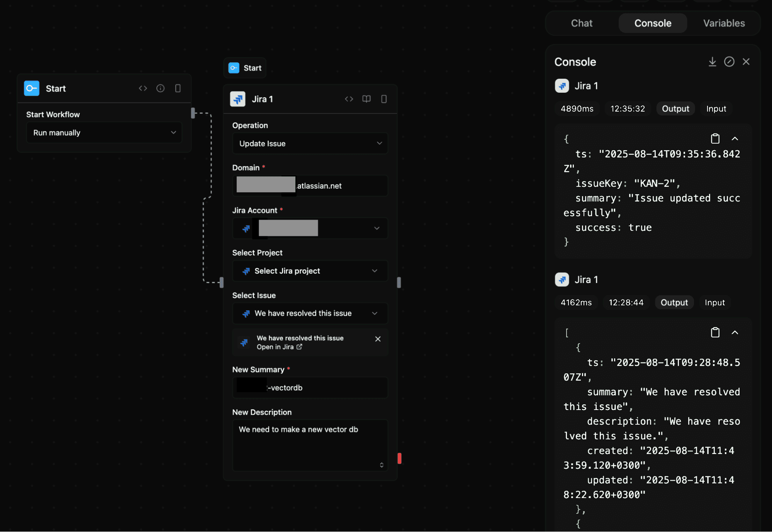Image resolution: width=772 pixels, height=532 pixels.
Task: Click the code view icon on Jira 1 node
Action: (x=349, y=99)
